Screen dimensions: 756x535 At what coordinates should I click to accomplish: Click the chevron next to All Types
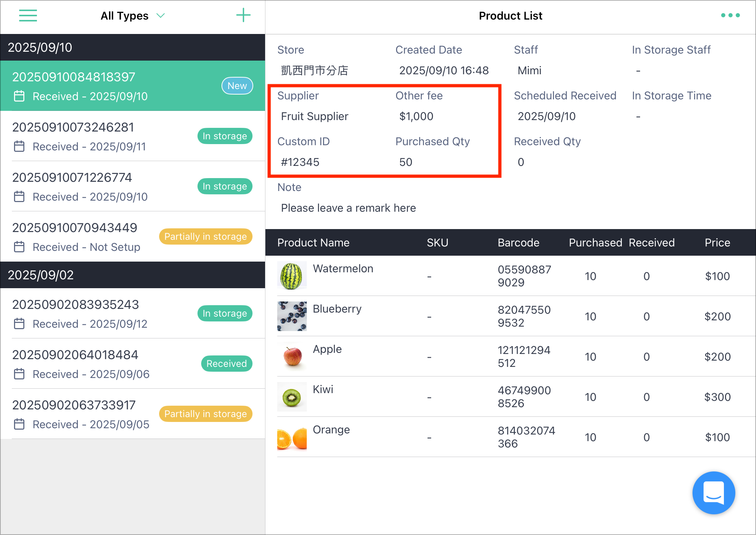(161, 16)
